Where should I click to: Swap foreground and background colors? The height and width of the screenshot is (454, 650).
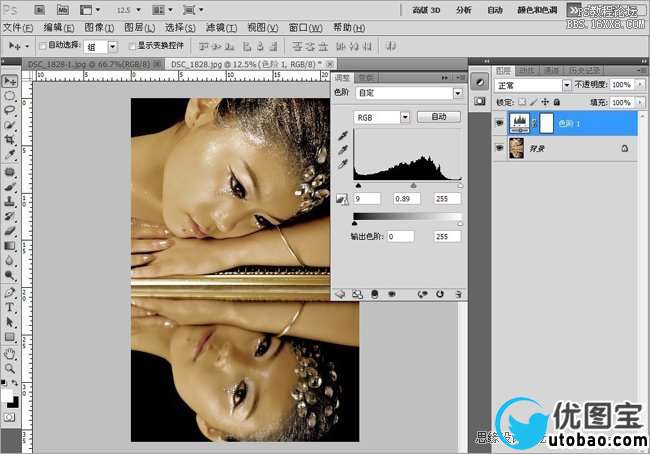(x=15, y=383)
